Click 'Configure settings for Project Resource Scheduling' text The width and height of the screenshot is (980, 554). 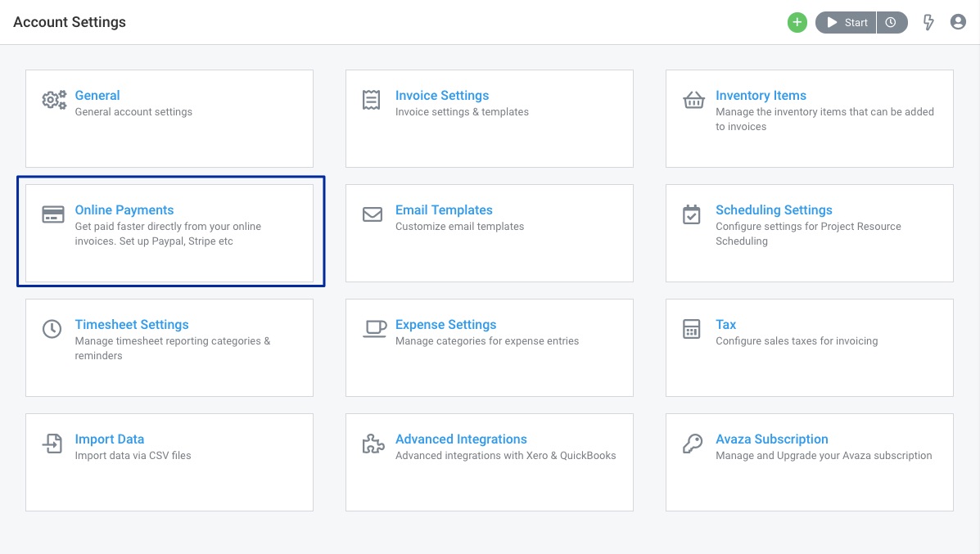click(808, 233)
